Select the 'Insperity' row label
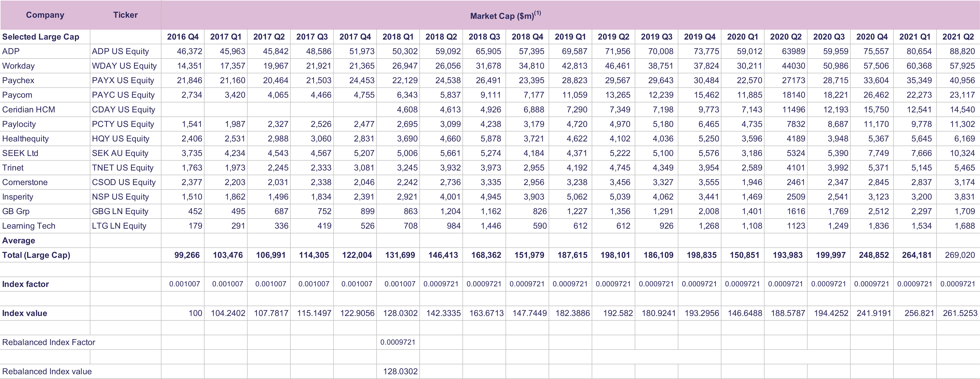This screenshot has width=980, height=379. 18,197
